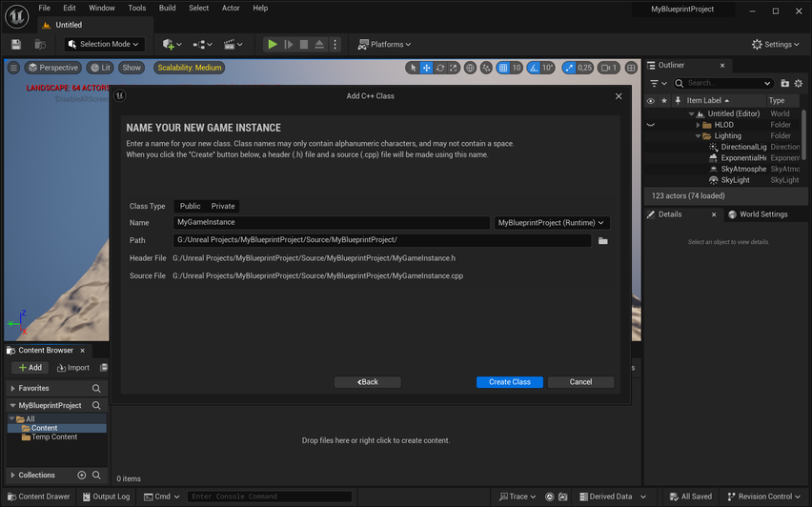Open Outliner filter options
This screenshot has height=507, width=812.
pos(658,83)
